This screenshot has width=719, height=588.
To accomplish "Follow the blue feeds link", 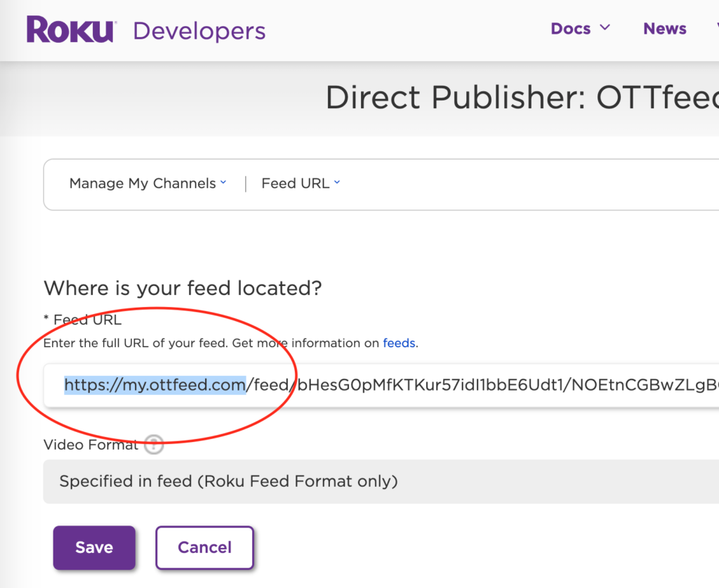I will click(399, 343).
